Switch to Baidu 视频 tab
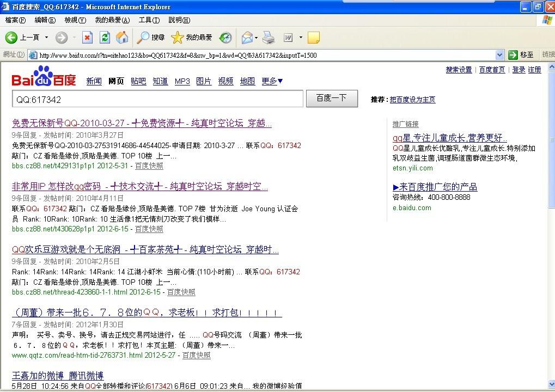Image resolution: width=555 pixels, height=392 pixels. (225, 81)
